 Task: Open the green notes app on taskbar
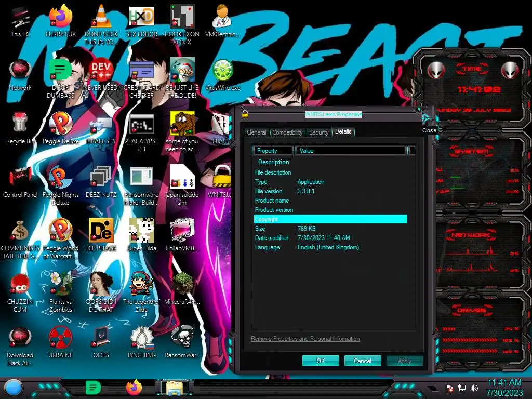point(93,388)
